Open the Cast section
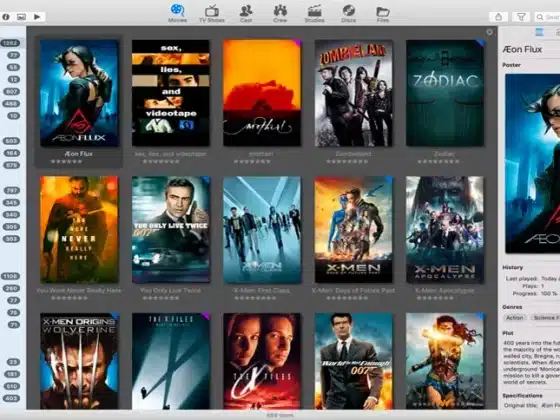 point(246,13)
